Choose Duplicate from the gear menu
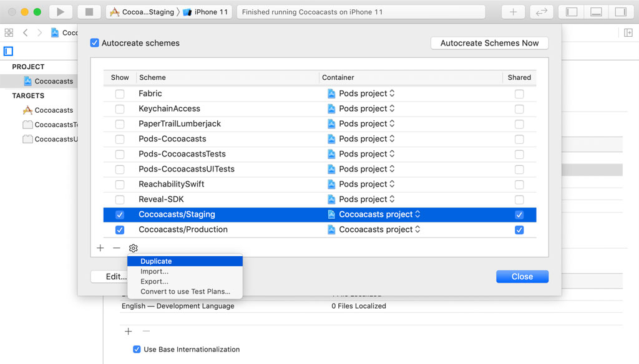This screenshot has width=639, height=364. pos(156,261)
